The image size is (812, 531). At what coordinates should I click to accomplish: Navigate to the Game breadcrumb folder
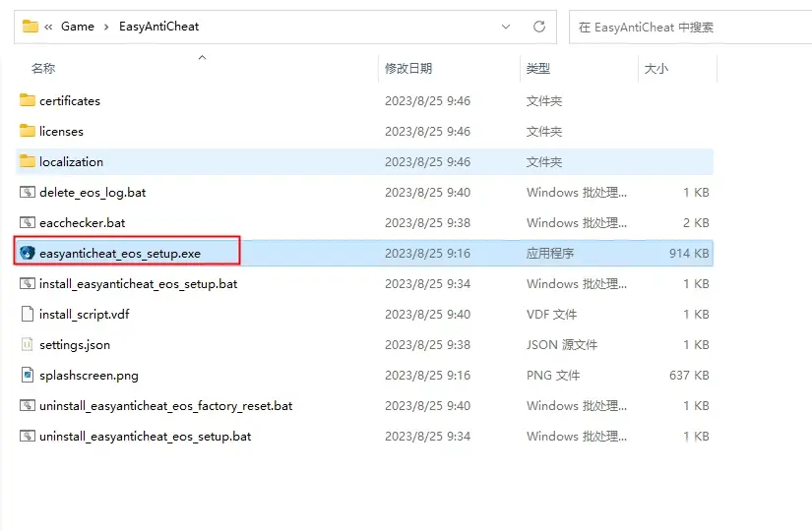tap(78, 27)
